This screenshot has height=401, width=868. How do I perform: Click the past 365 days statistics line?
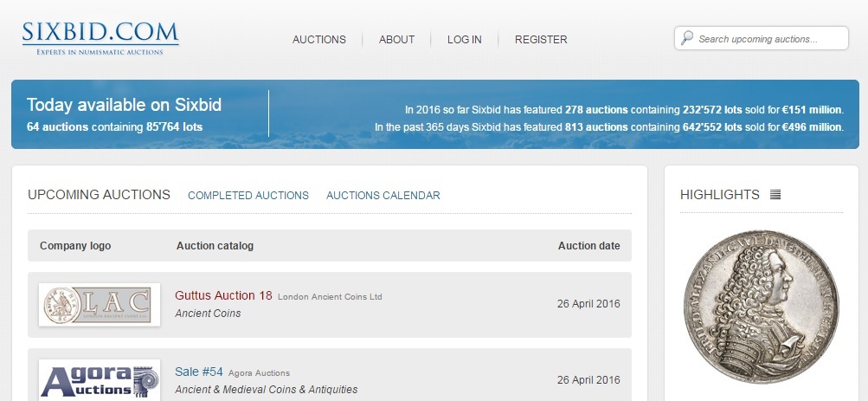click(x=609, y=126)
